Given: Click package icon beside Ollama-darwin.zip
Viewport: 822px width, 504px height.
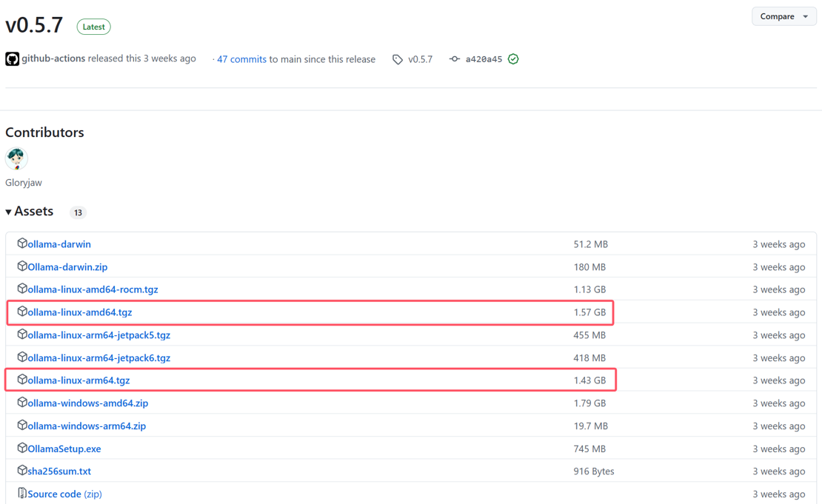Looking at the screenshot, I should [x=22, y=266].
